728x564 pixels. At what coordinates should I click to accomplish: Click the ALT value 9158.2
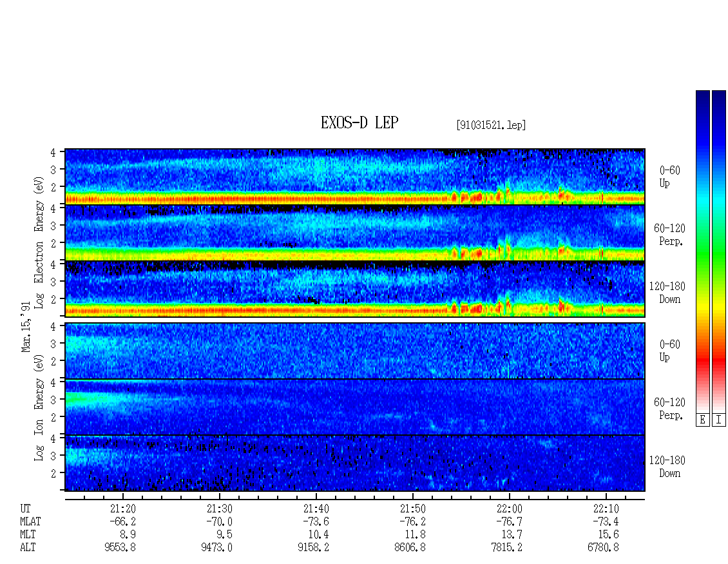point(313,548)
